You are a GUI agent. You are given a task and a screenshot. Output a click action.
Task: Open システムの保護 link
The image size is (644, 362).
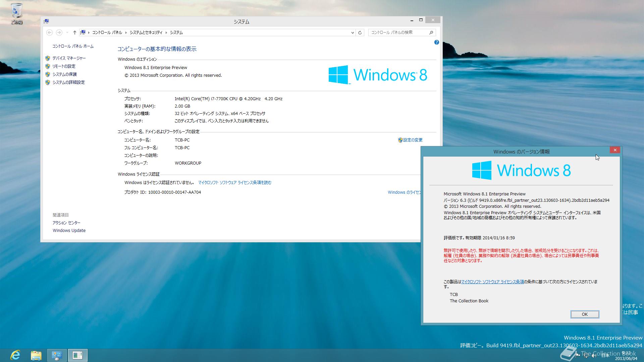pyautogui.click(x=64, y=74)
